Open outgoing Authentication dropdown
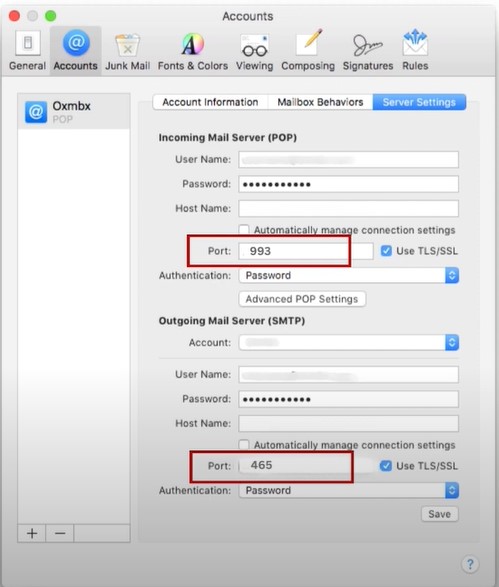This screenshot has width=499, height=587. pyautogui.click(x=349, y=490)
